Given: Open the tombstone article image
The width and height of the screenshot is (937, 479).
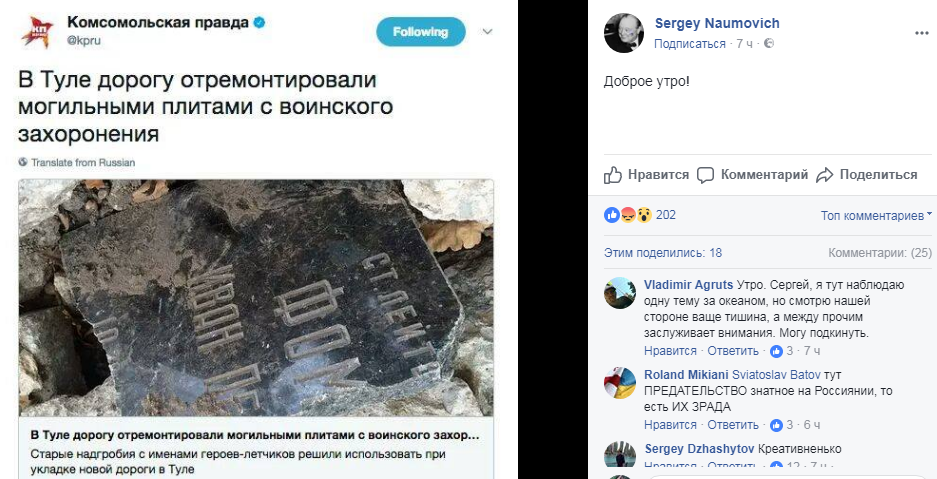Looking at the screenshot, I should tap(256, 297).
